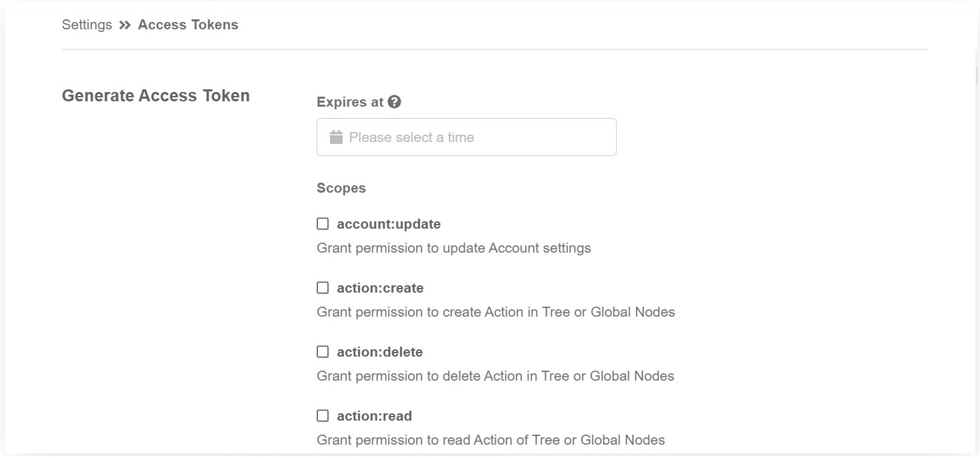The image size is (980, 458).
Task: Click the "update Account settings" description text
Action: (453, 248)
